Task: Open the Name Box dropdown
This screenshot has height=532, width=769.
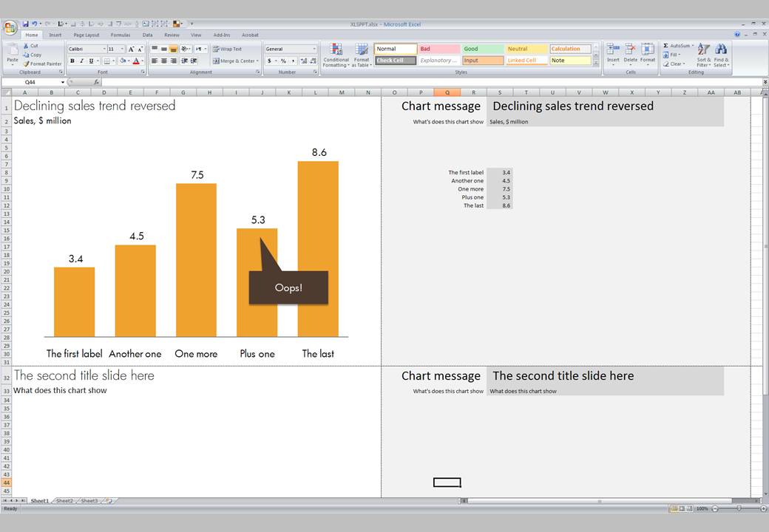Action: pos(63,82)
